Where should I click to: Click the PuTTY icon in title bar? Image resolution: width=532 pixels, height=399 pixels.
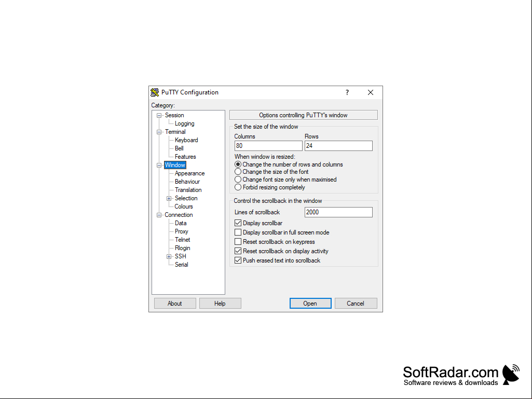click(x=155, y=92)
